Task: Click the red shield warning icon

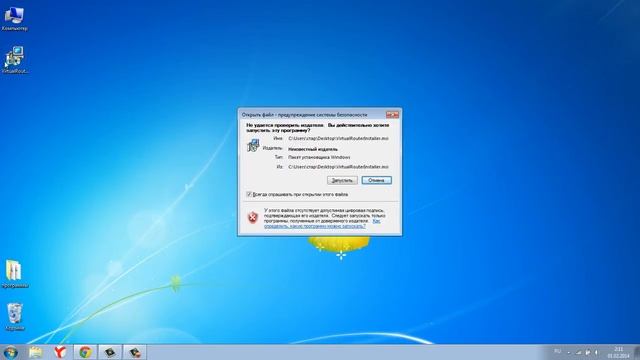Action: (x=253, y=217)
